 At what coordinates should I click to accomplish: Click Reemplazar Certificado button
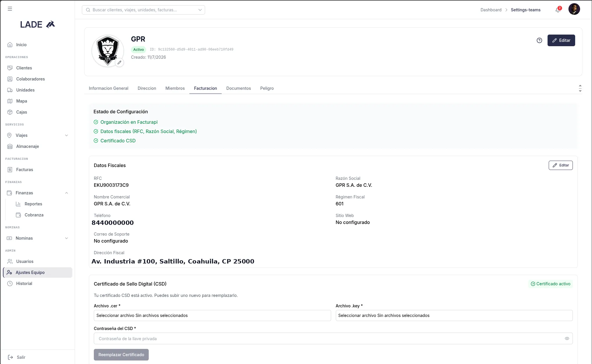click(x=121, y=355)
